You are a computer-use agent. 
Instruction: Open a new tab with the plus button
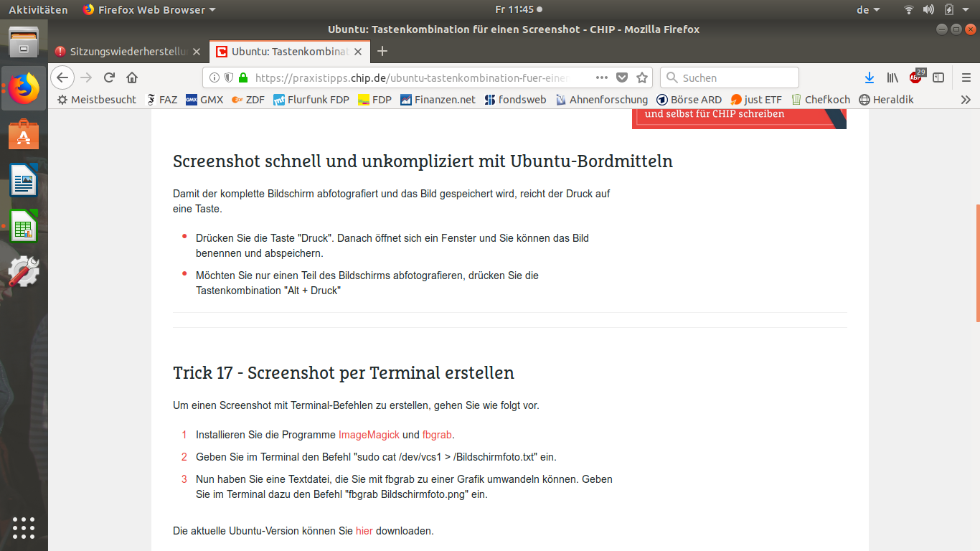[x=382, y=51]
